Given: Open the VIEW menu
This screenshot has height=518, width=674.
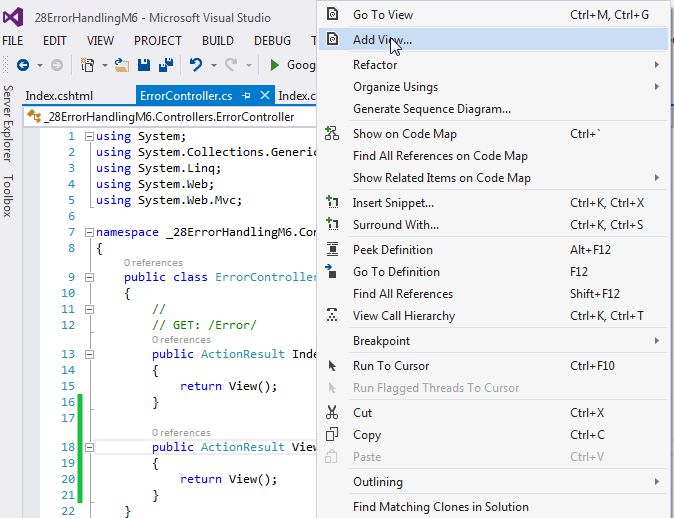Looking at the screenshot, I should click(x=100, y=40).
